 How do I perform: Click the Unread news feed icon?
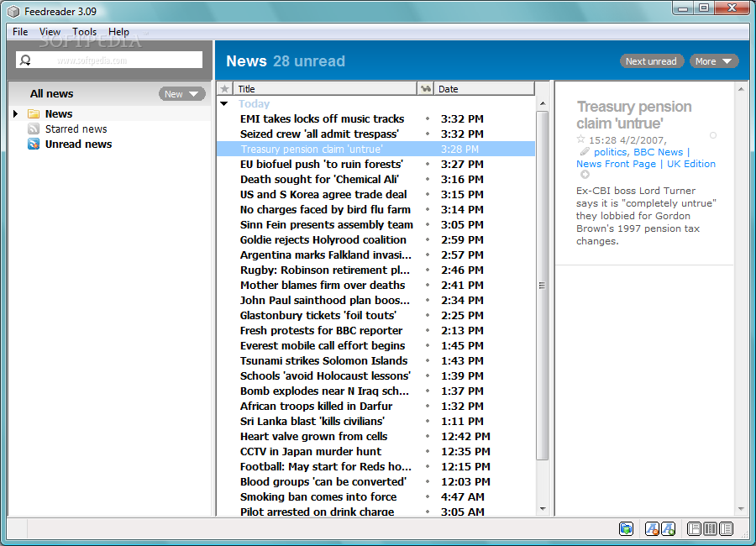[x=34, y=144]
